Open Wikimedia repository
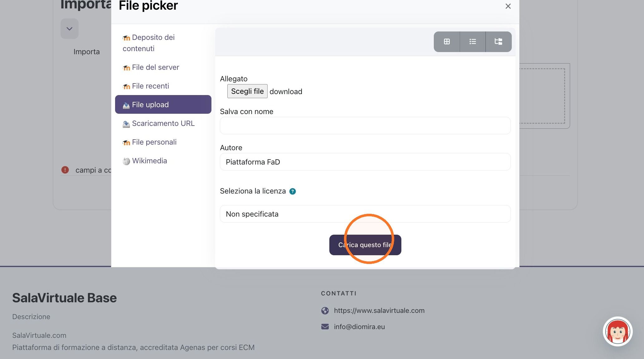This screenshot has width=644, height=359. click(163, 161)
